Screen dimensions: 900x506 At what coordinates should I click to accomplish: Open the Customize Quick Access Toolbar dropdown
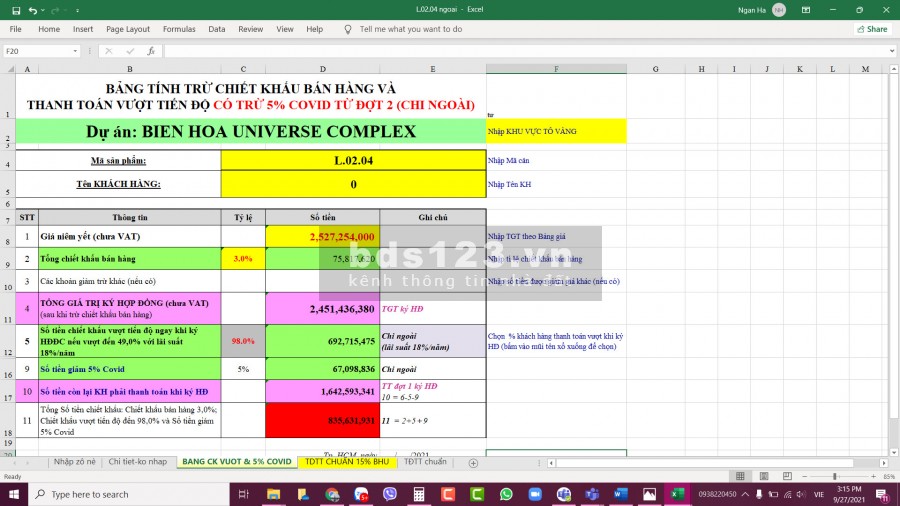pyautogui.click(x=77, y=10)
